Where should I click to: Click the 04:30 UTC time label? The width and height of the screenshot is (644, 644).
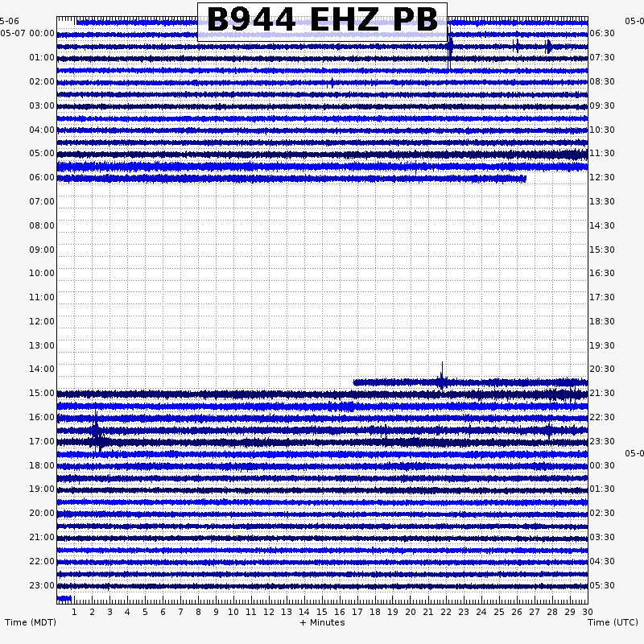tap(602, 561)
